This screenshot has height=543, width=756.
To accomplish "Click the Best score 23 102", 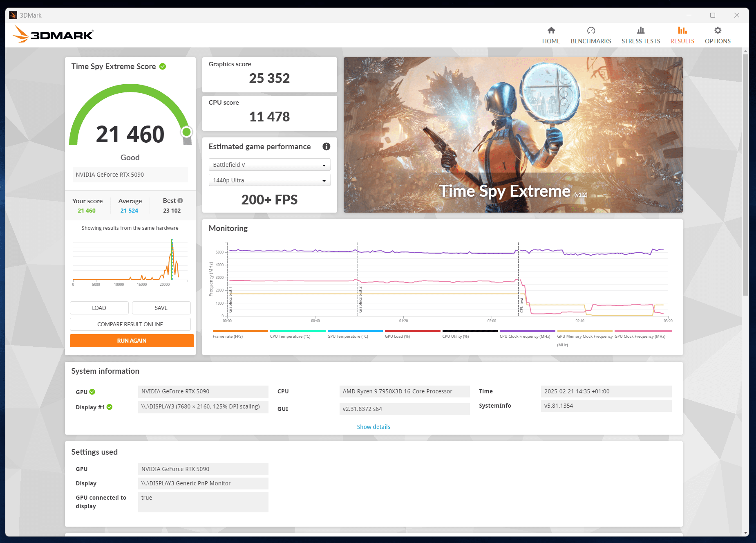I will [172, 211].
